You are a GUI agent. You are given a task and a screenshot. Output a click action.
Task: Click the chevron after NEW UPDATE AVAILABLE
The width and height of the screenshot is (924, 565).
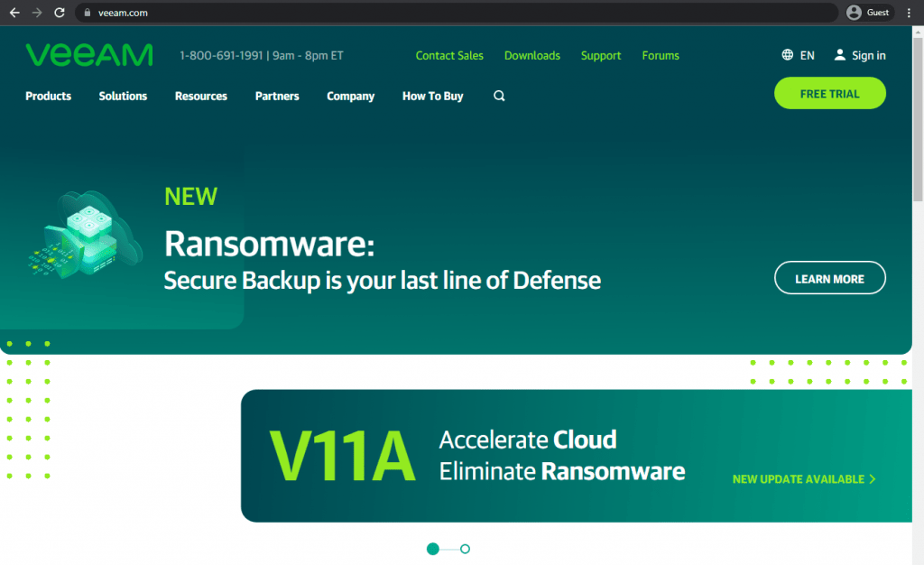coord(873,479)
